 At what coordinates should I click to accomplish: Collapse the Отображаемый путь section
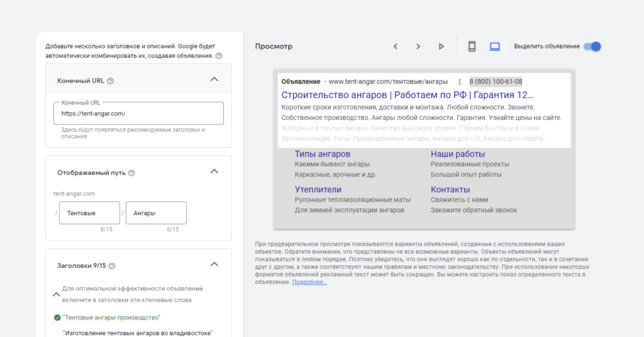tap(214, 171)
